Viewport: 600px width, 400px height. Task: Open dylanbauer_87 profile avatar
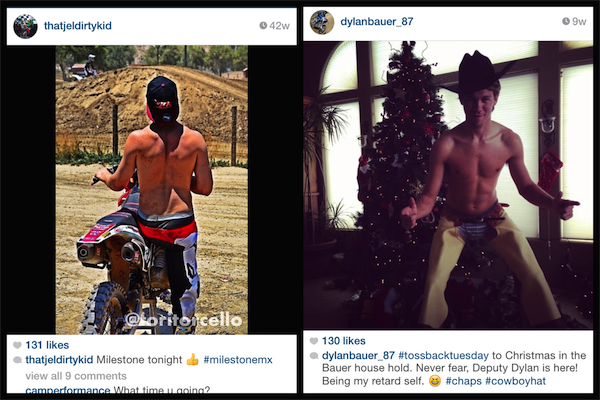pyautogui.click(x=322, y=22)
